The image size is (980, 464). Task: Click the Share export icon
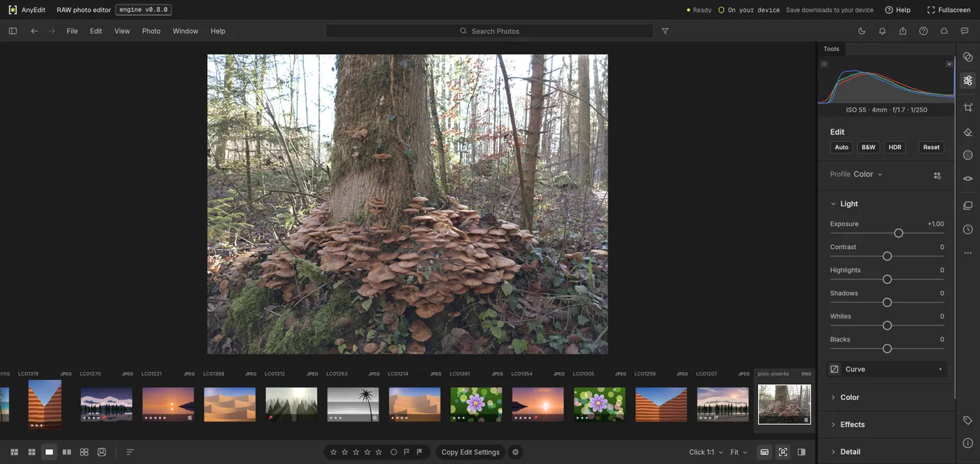(x=903, y=31)
